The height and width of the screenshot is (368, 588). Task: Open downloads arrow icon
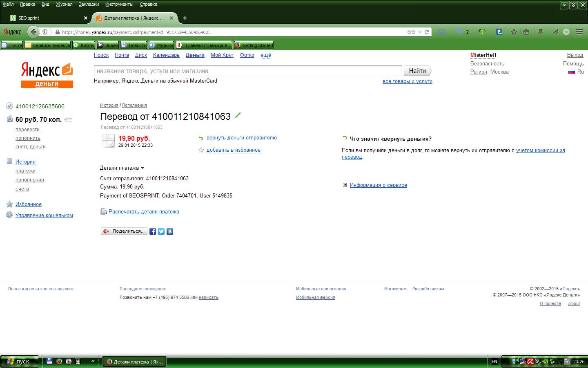[x=541, y=32]
